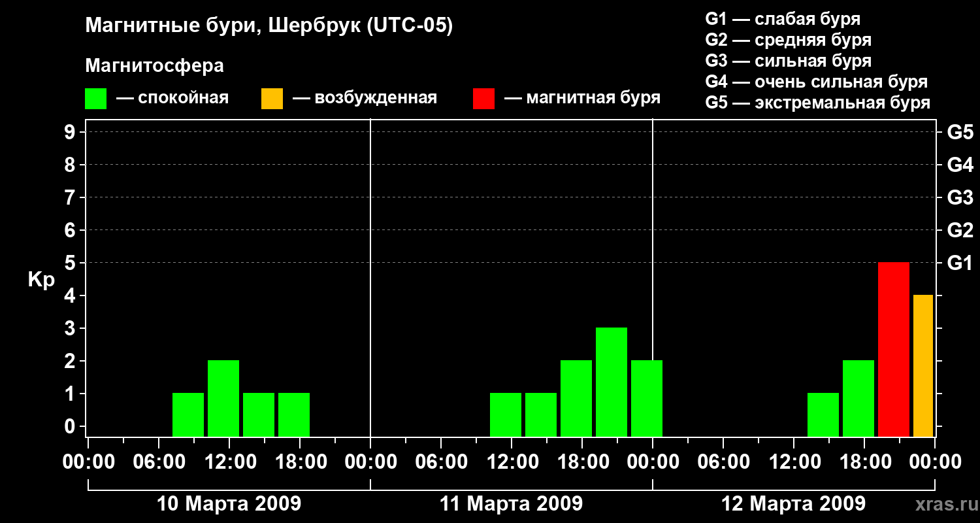980x523 pixels.
Task: Click the Kp 2 bar at 12:00 on 10 Марта
Action: pyautogui.click(x=223, y=398)
